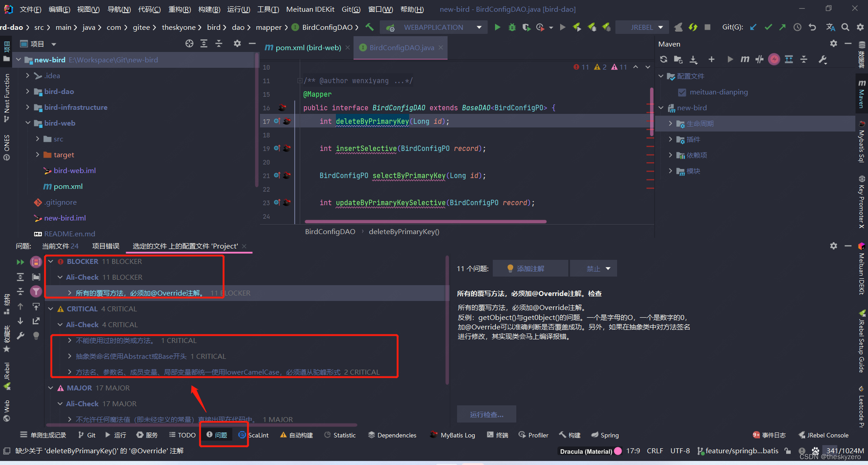Select opened file target icon in Project panel

click(189, 43)
